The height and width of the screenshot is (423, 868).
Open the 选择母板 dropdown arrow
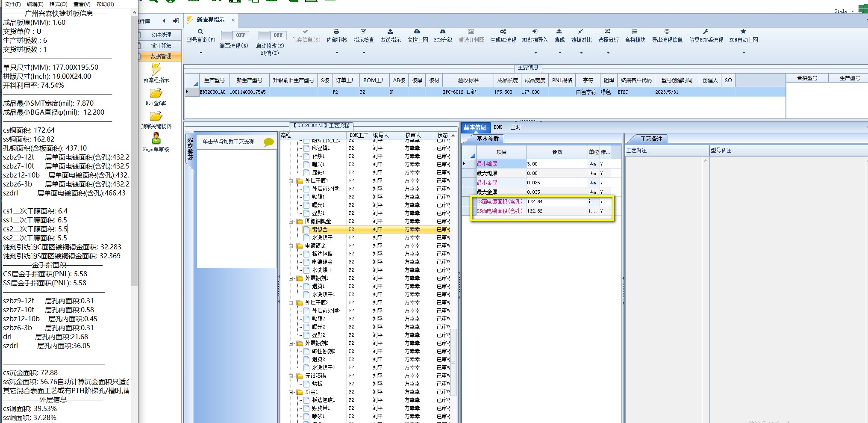click(608, 53)
